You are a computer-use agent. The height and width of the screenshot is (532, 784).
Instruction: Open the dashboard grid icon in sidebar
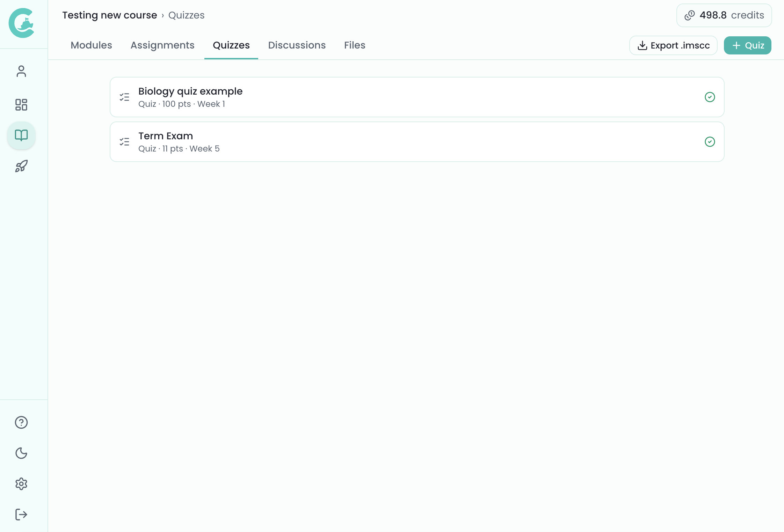pyautogui.click(x=21, y=104)
